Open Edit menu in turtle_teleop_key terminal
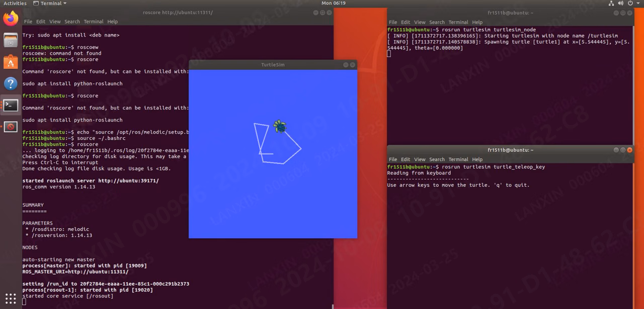 tap(406, 159)
